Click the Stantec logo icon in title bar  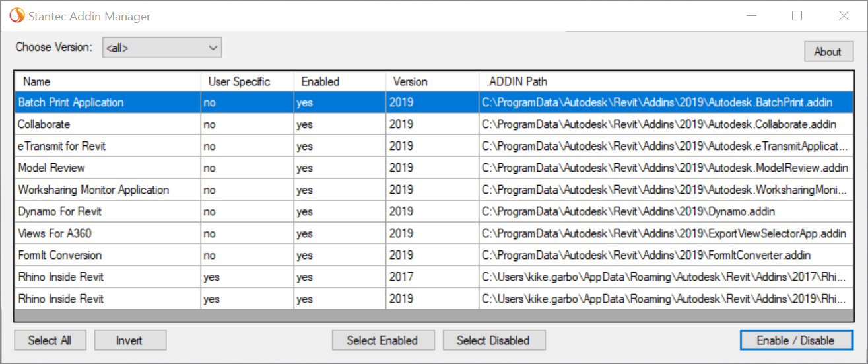17,15
